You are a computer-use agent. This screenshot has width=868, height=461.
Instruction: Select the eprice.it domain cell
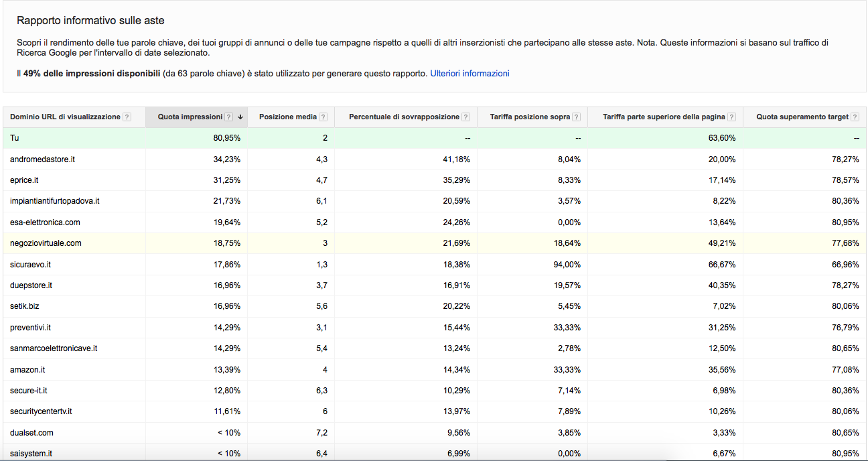click(24, 180)
